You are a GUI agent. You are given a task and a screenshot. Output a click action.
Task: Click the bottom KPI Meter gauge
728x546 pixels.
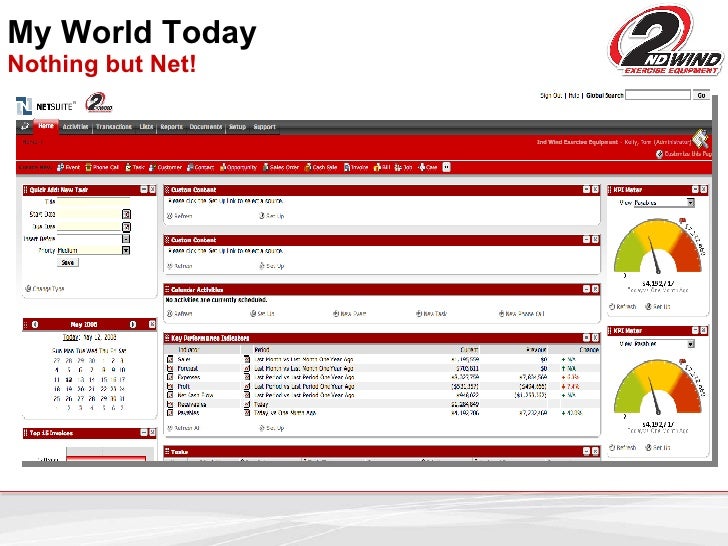pos(657,387)
